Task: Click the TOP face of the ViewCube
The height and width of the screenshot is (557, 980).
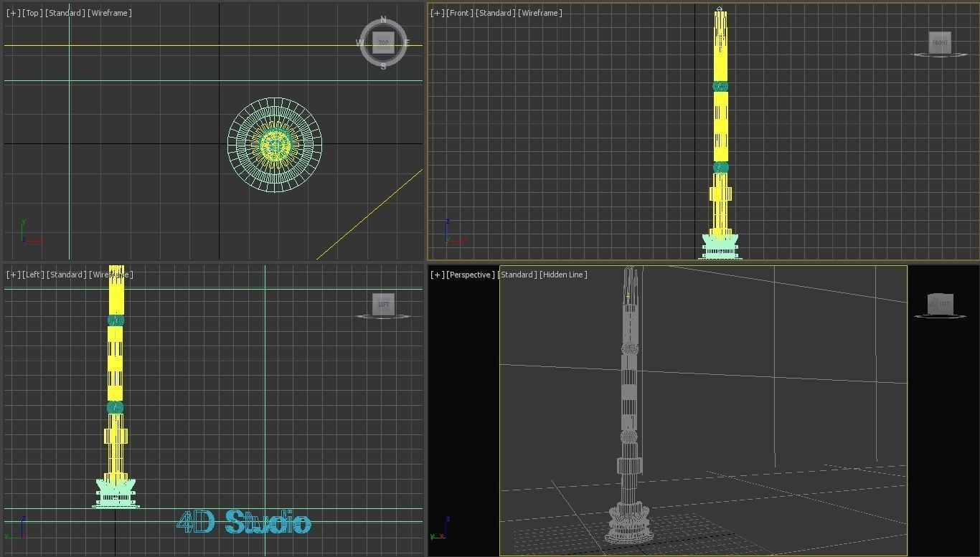Action: [x=384, y=43]
